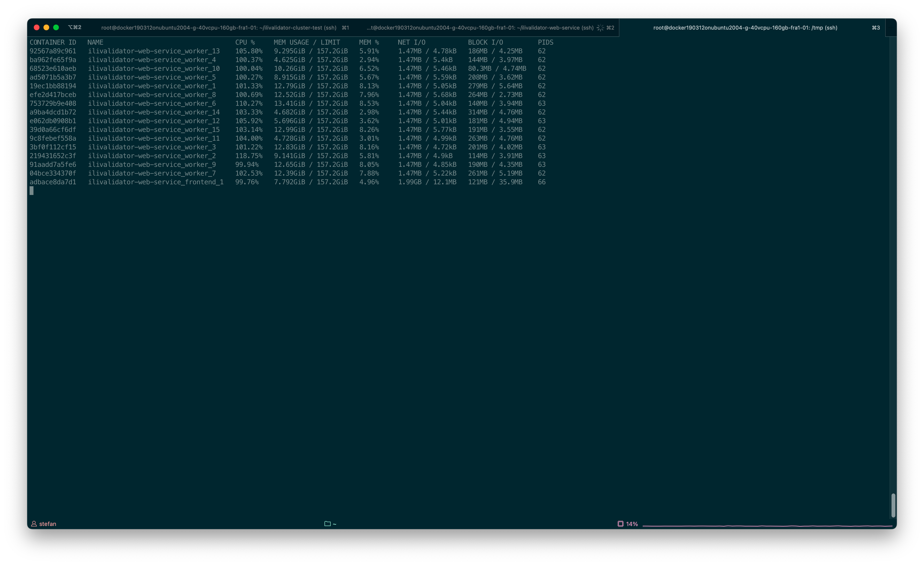This screenshot has width=924, height=565.
Task: Click memory usage 12.52GiB for worker_8
Action: pos(290,95)
